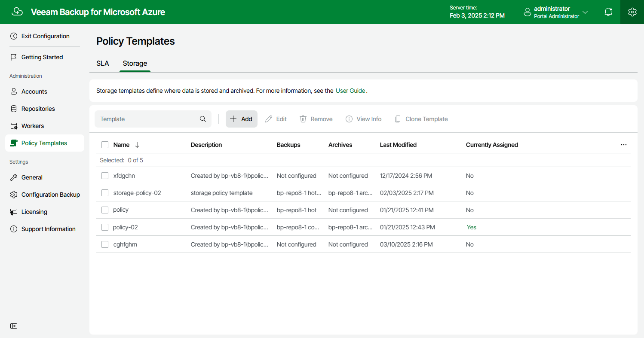This screenshot has height=338, width=644.
Task: Click the 'bp-repo8-1 hot' backups cell for policy
Action: pyautogui.click(x=297, y=210)
